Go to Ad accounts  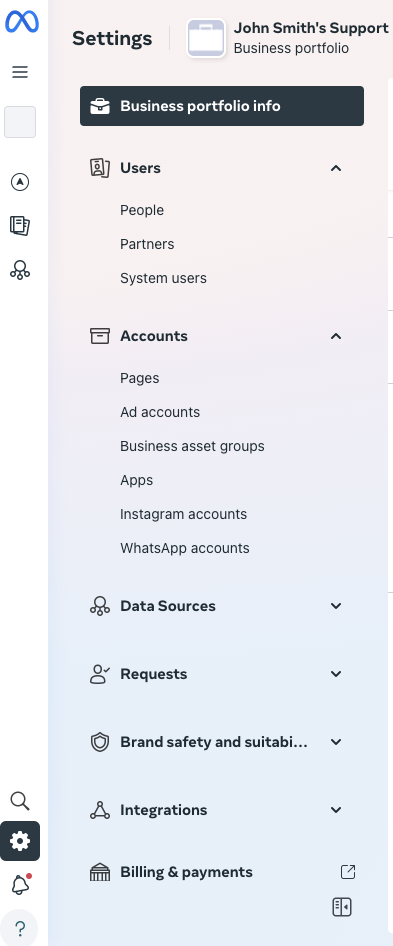click(x=160, y=412)
